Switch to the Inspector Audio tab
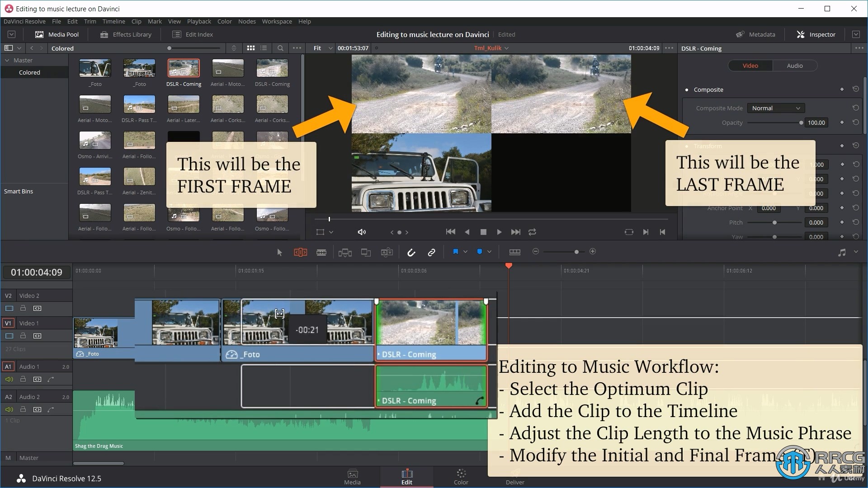This screenshot has width=868, height=488. point(794,66)
